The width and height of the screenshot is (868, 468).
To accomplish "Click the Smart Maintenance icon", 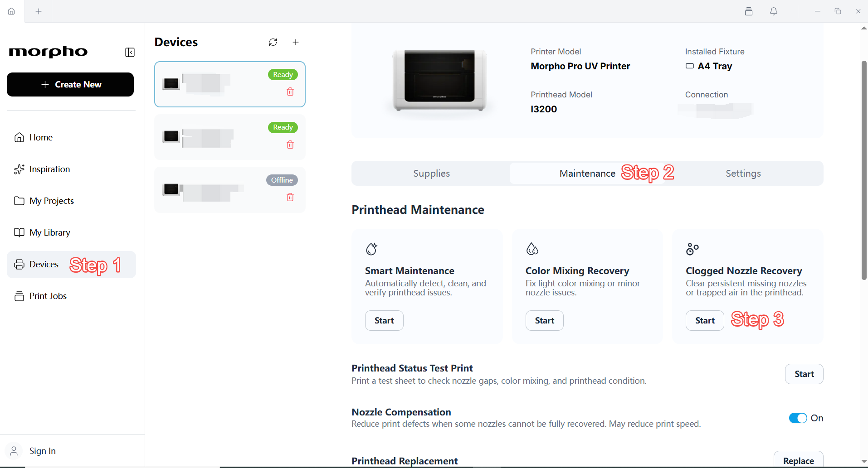I will click(x=371, y=249).
